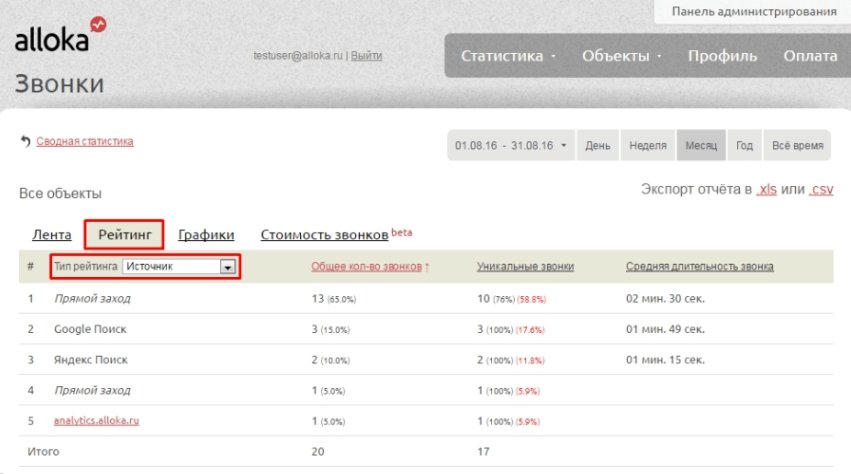Show statistics for Всё время
Screen dimensions: 851x474
[797, 145]
